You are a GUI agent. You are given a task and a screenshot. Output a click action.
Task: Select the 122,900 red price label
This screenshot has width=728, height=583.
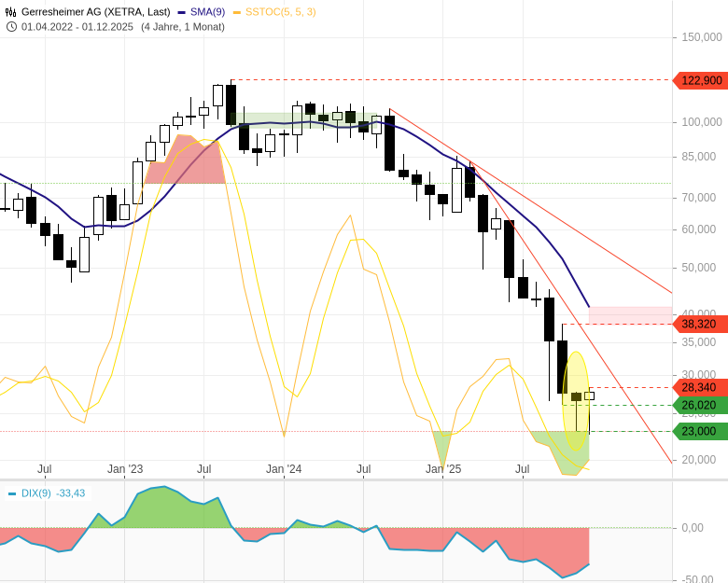pyautogui.click(x=700, y=81)
